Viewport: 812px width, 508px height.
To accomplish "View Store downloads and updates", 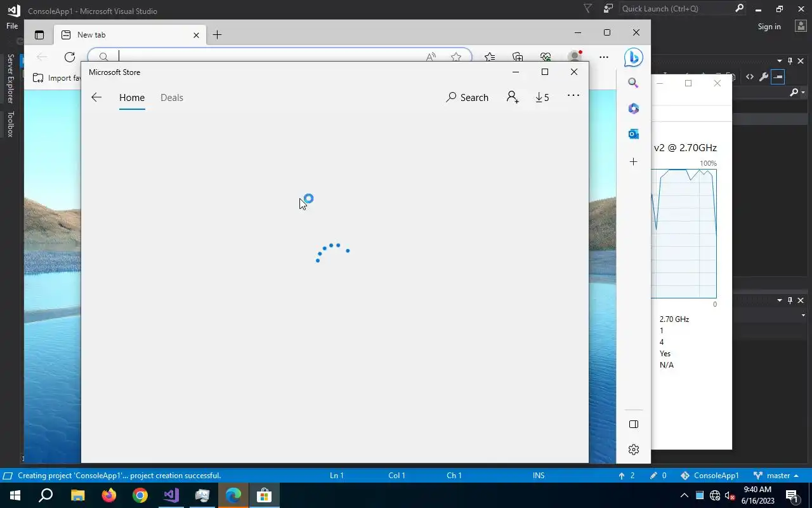I will 542,97.
